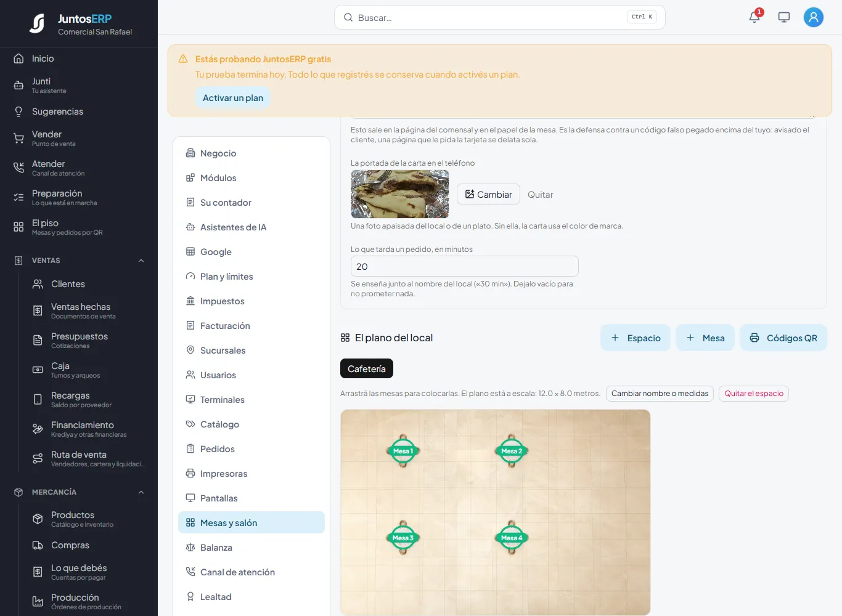
Task: Open El piso mesas y pedidos
Action: pos(79,227)
